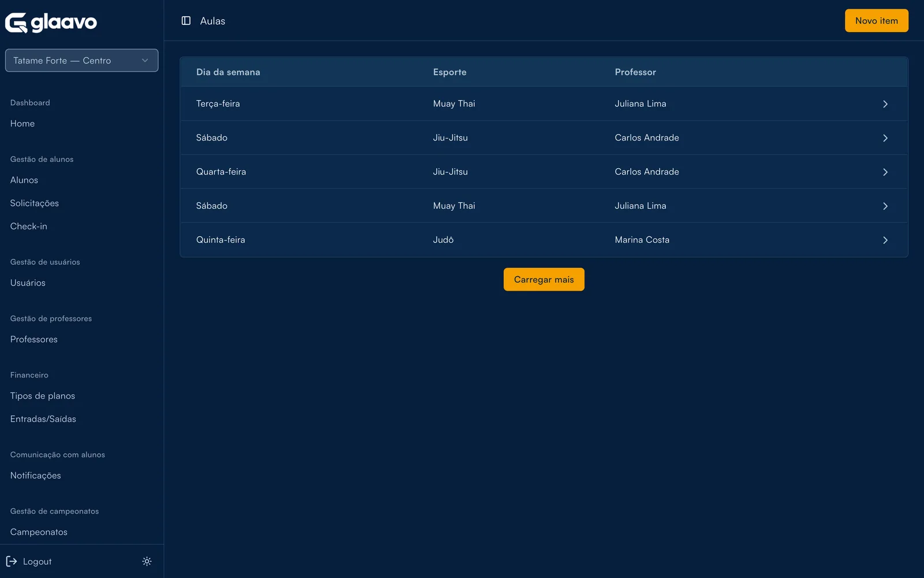
Task: Open Sábado Muay Thai row chevron
Action: (x=885, y=206)
